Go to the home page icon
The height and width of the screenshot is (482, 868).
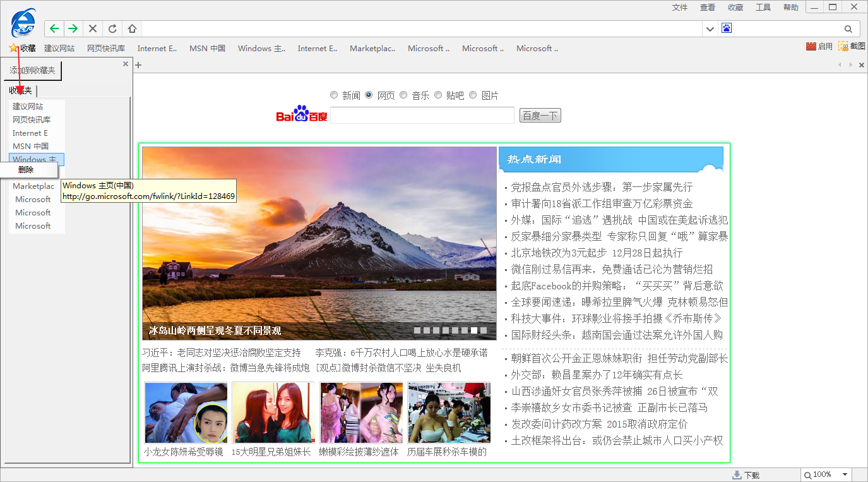click(x=132, y=28)
